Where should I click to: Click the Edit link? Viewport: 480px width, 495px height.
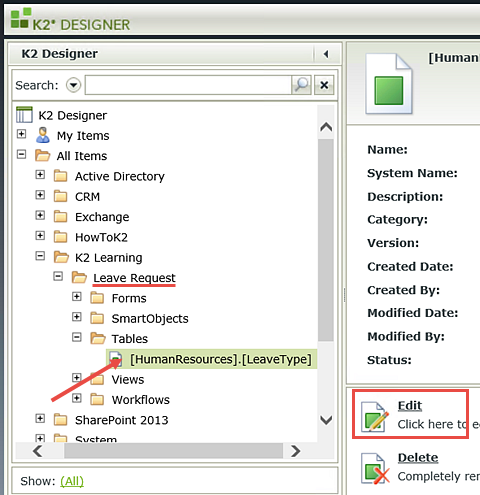[x=410, y=406]
